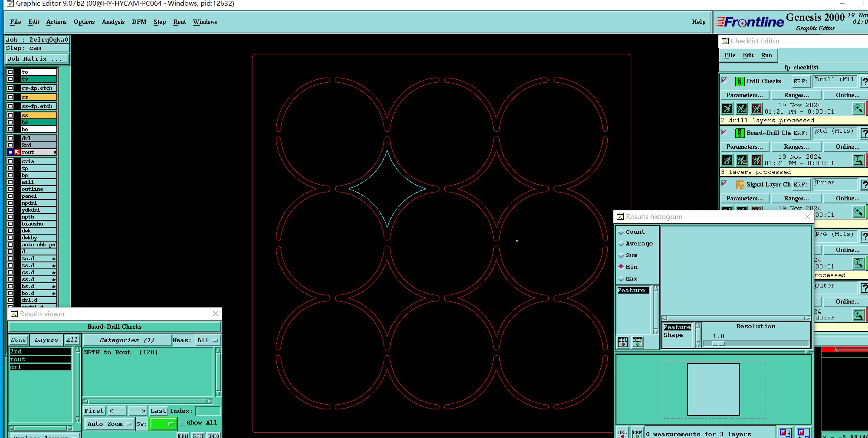Viewport: 868px width, 438px height.
Task: Open the Actions menu in Graphic Editor
Action: pos(56,22)
